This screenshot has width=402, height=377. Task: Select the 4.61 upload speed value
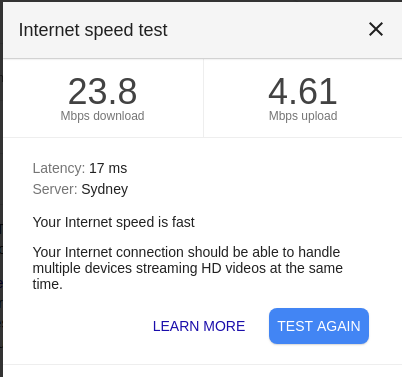pos(303,91)
